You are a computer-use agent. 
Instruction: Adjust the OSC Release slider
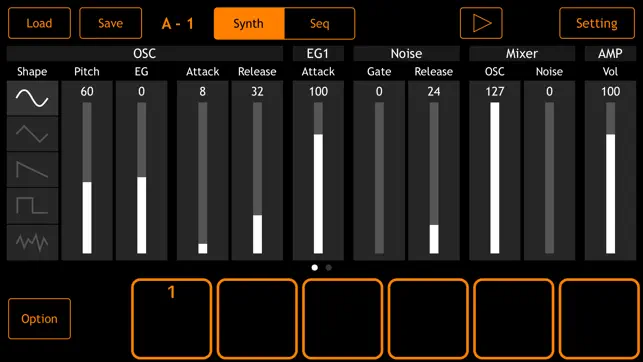pyautogui.click(x=257, y=178)
